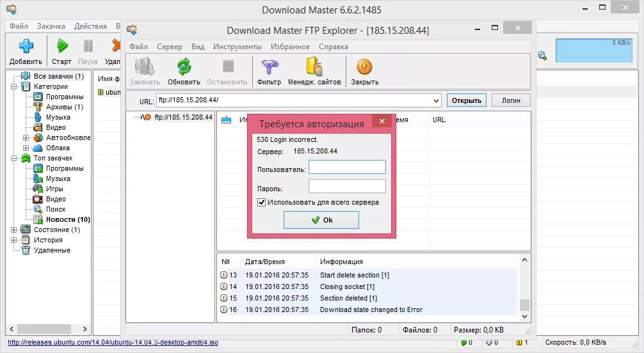This screenshot has width=644, height=353.
Task: Click the Пользователь input field
Action: (x=347, y=167)
